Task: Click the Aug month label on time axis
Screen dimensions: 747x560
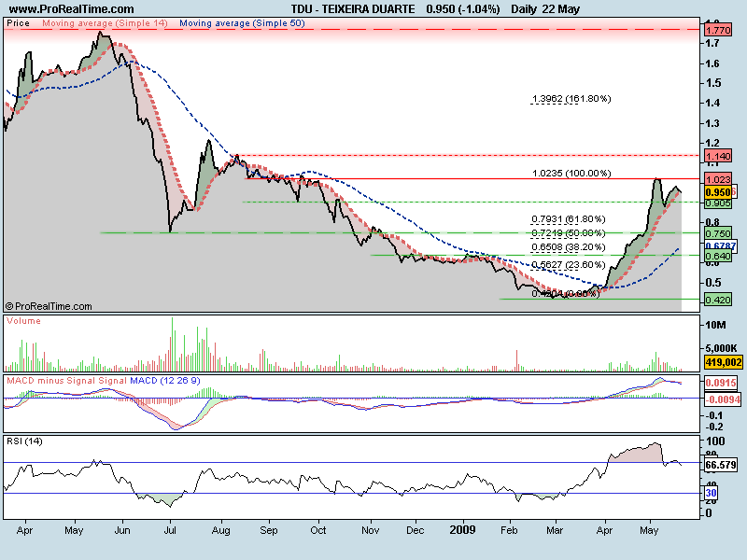Action: pyautogui.click(x=221, y=530)
